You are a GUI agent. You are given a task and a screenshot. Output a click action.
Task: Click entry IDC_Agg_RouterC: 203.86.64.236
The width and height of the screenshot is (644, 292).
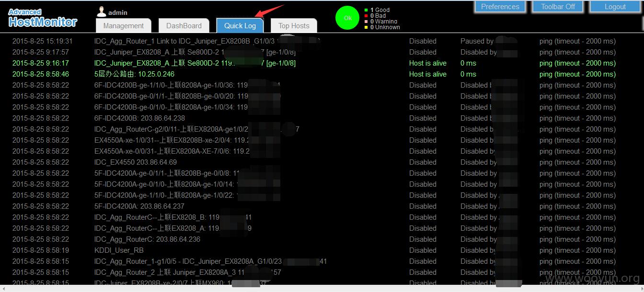pyautogui.click(x=147, y=239)
